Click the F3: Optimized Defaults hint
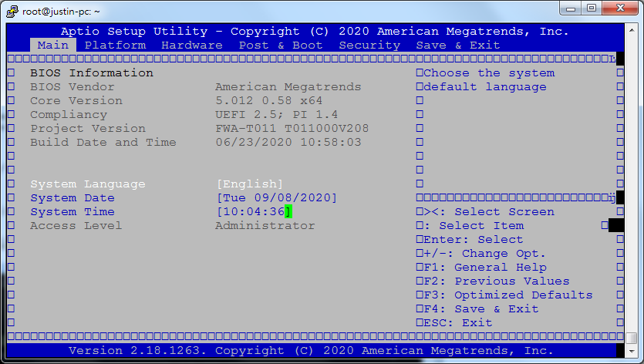This screenshot has height=364, width=644. tap(507, 295)
